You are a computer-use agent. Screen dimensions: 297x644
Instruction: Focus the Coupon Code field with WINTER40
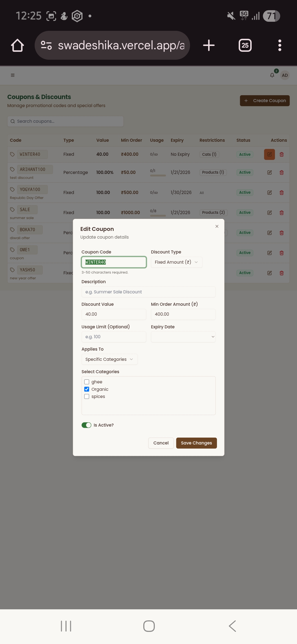(114, 262)
